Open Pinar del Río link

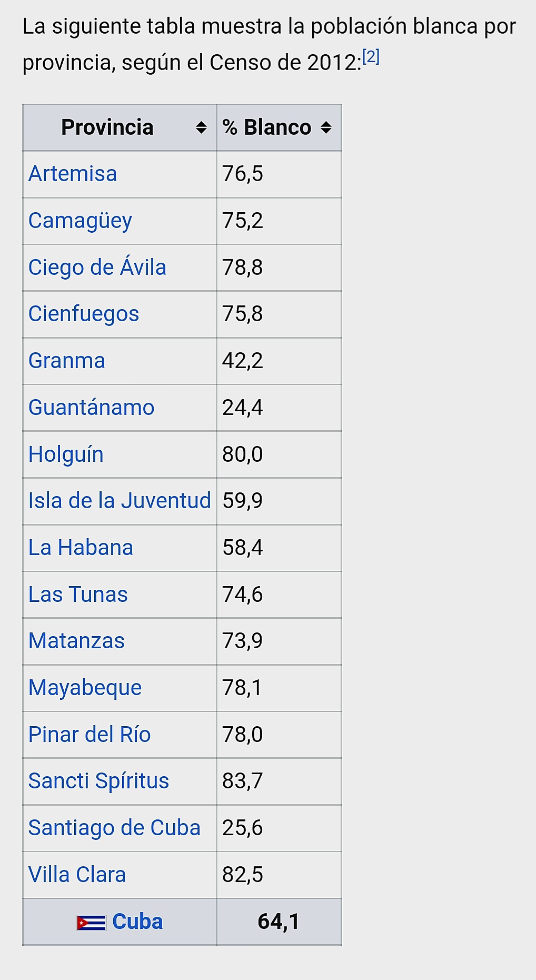click(90, 735)
